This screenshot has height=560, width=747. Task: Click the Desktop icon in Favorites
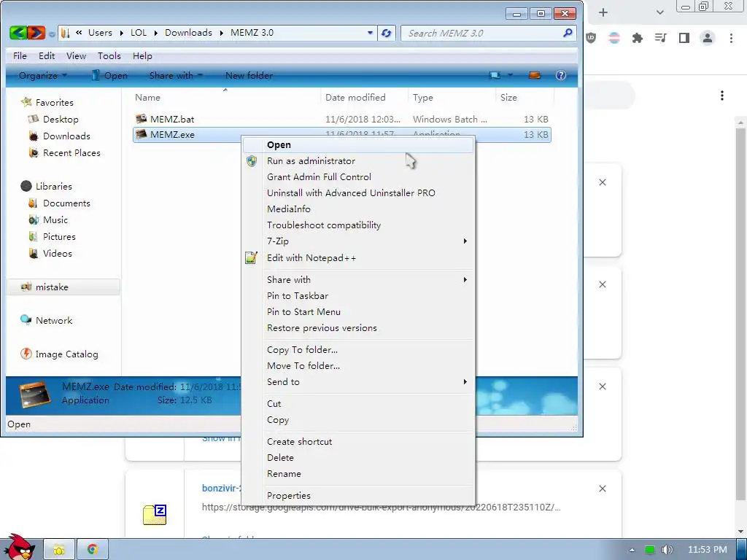point(34,119)
